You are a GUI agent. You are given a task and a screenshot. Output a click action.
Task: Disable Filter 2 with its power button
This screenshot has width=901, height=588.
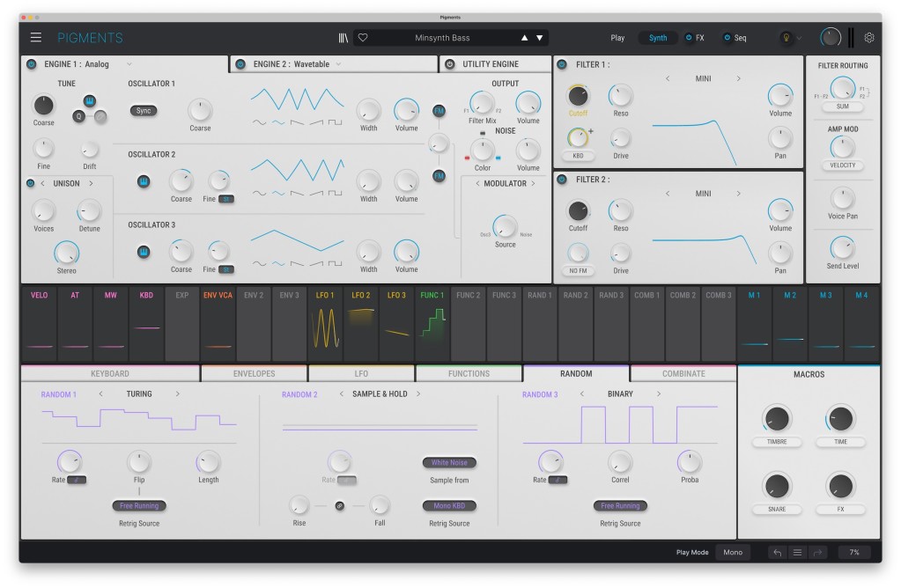click(x=562, y=180)
